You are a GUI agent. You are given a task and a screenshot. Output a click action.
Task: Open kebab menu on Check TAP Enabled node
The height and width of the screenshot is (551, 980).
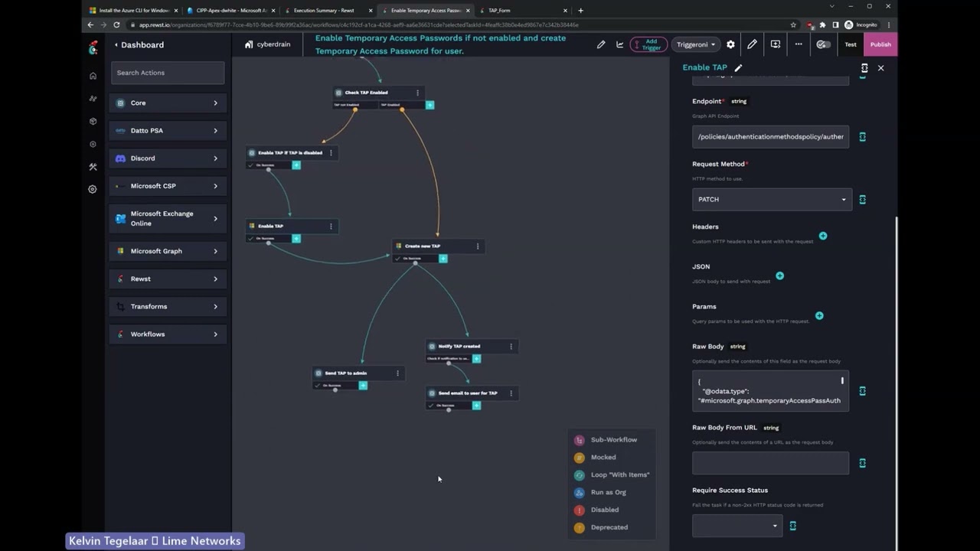point(417,93)
